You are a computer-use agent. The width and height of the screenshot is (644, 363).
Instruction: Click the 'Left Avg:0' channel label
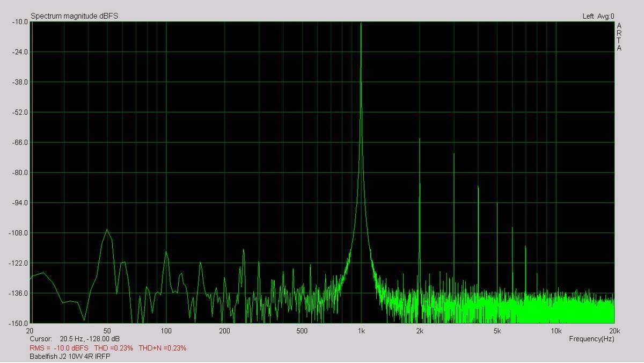pyautogui.click(x=598, y=16)
